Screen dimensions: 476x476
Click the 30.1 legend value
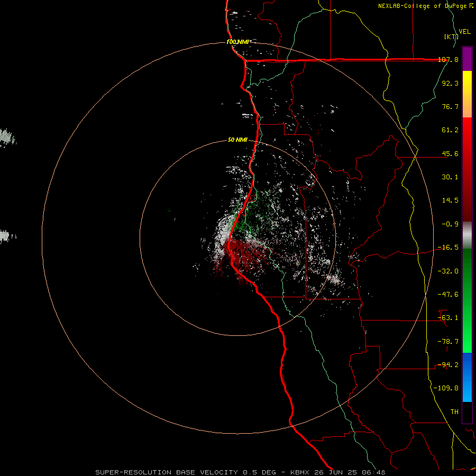coord(450,177)
